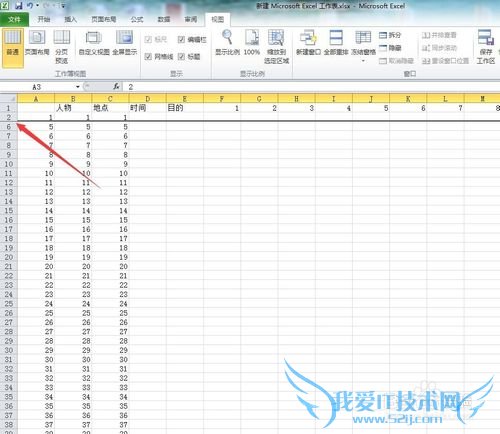The width and height of the screenshot is (500, 434).
Task: Click the 视图 View tab
Action: coord(218,19)
